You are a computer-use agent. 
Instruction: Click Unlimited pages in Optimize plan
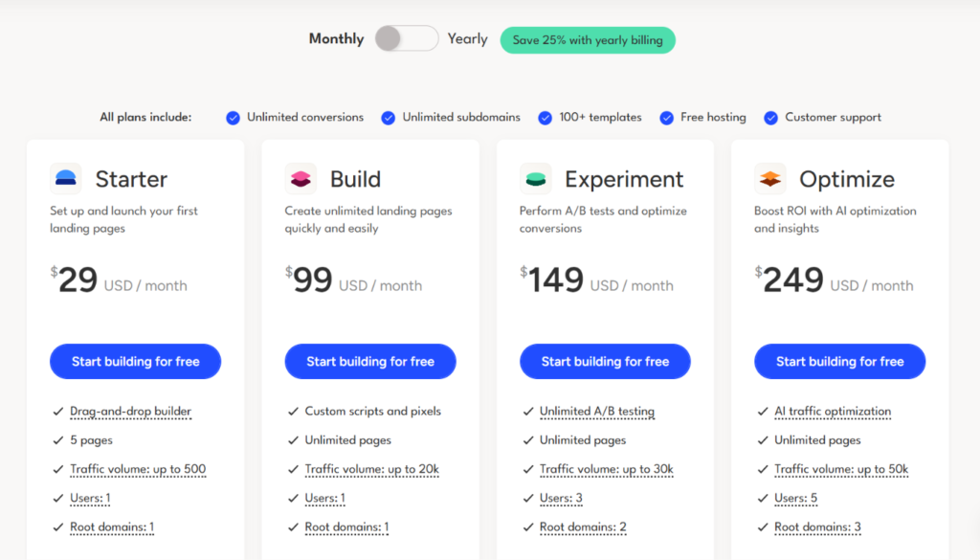coord(817,440)
